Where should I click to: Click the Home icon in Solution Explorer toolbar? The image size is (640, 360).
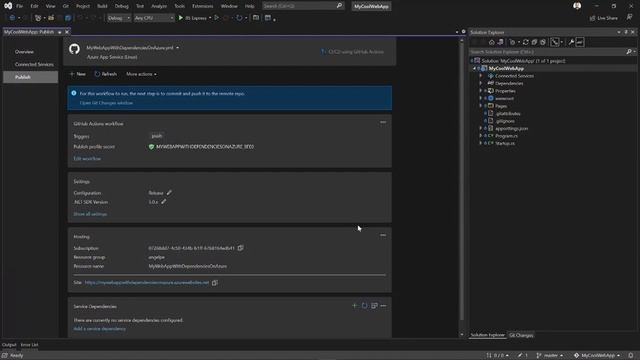coord(492,42)
